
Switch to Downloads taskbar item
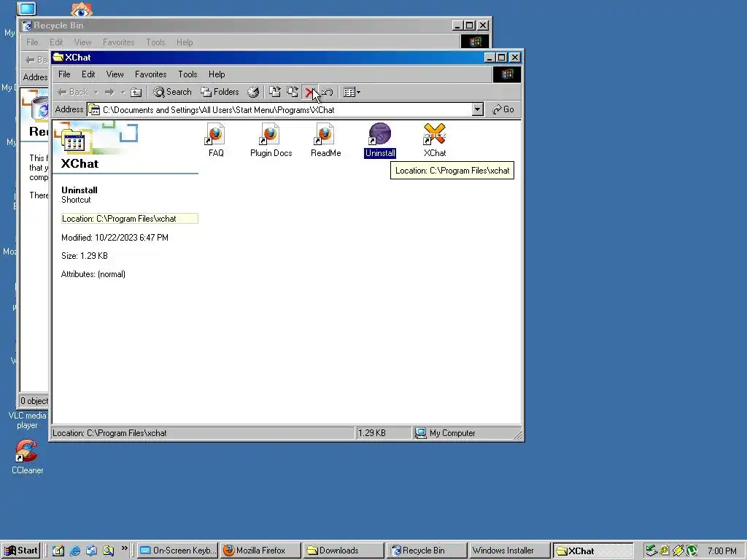coord(344,551)
